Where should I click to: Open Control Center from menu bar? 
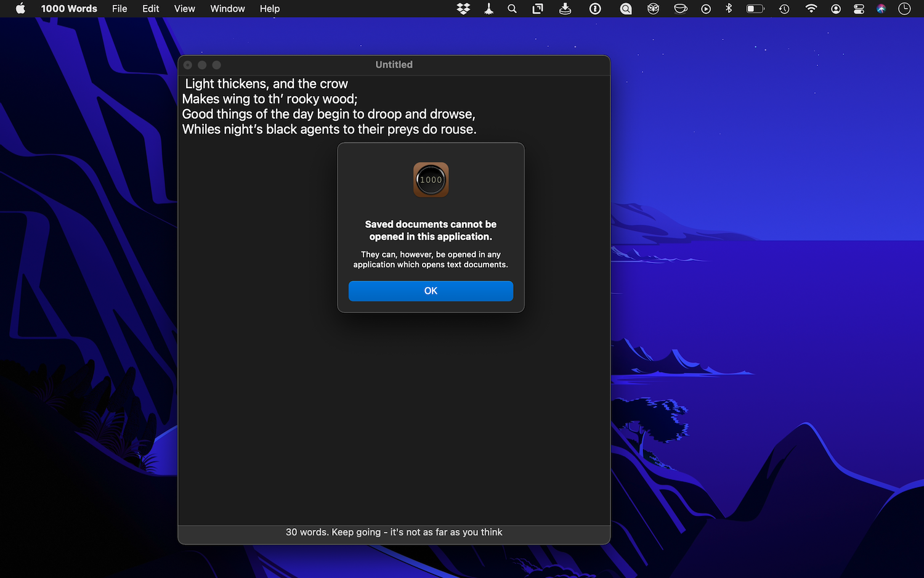click(859, 9)
